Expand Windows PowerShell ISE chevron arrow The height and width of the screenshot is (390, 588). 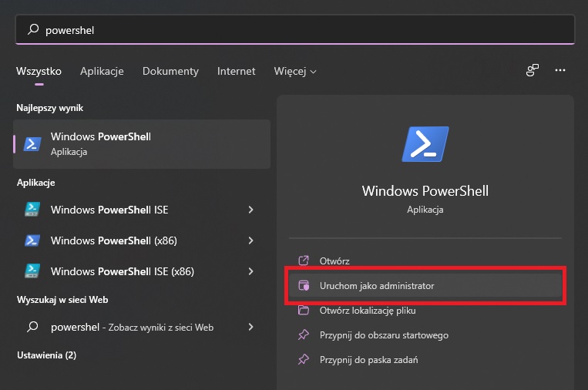[x=251, y=210]
